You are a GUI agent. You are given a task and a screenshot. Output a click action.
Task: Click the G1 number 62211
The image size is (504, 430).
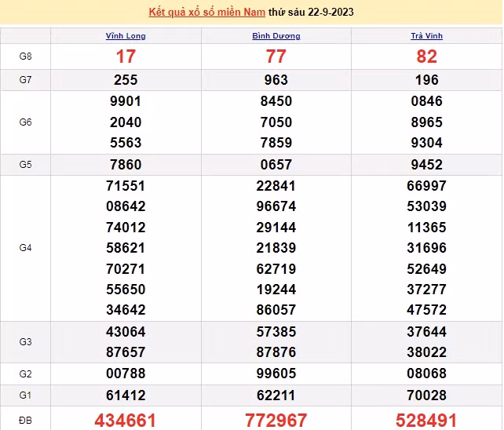(276, 395)
